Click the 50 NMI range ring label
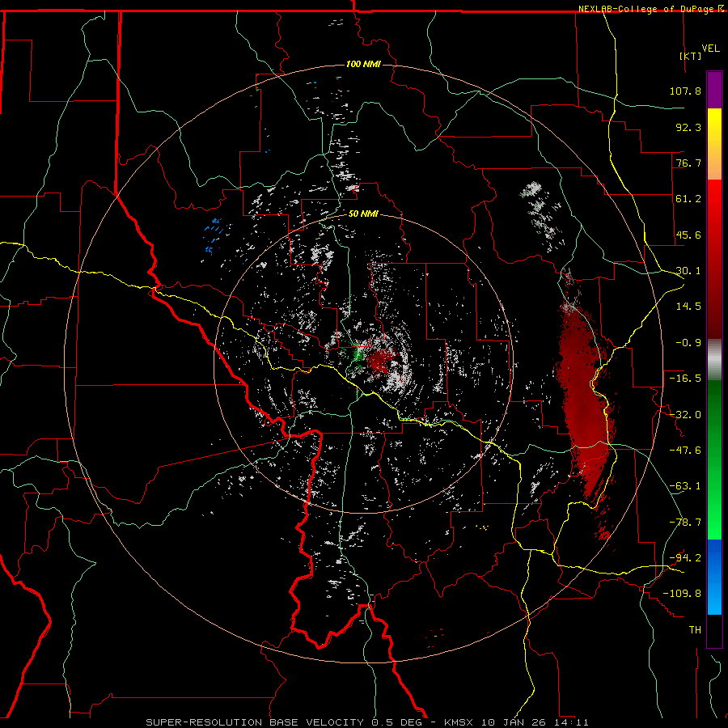 pyautogui.click(x=363, y=214)
